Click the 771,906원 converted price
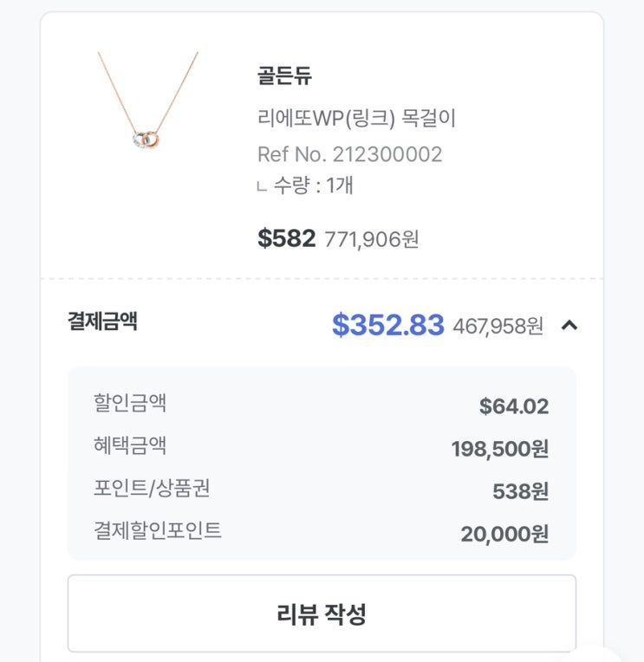This screenshot has height=662, width=644. [x=372, y=240]
